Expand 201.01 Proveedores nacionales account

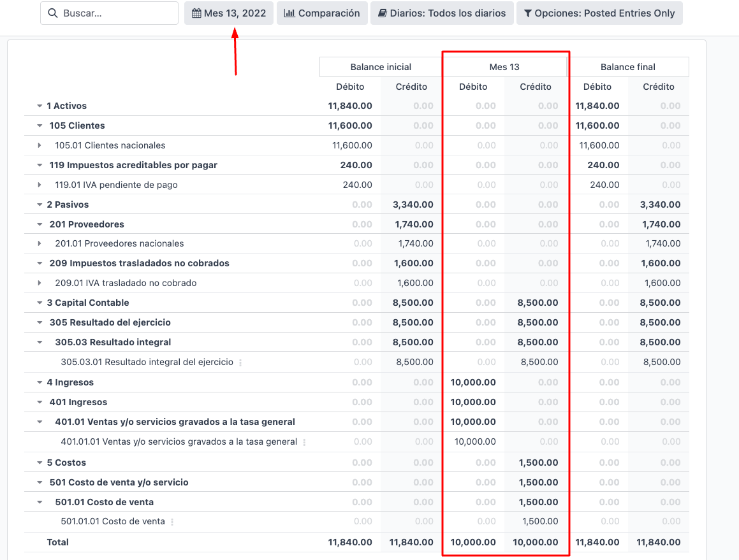40,244
